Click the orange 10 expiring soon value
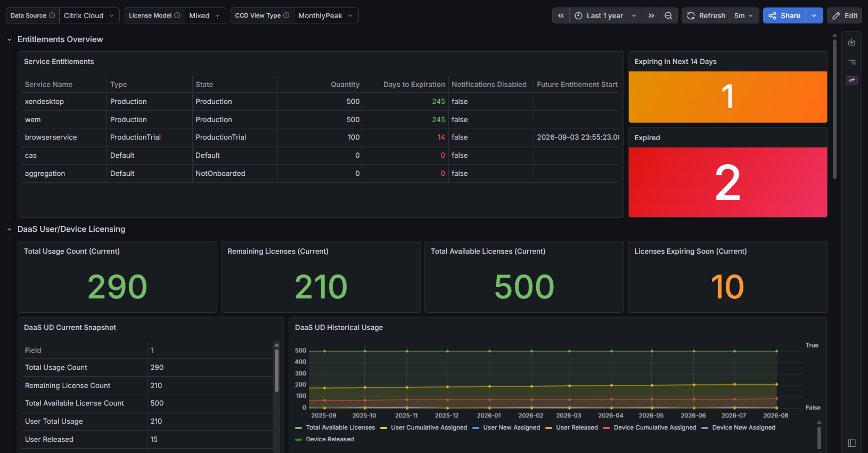 coord(727,287)
